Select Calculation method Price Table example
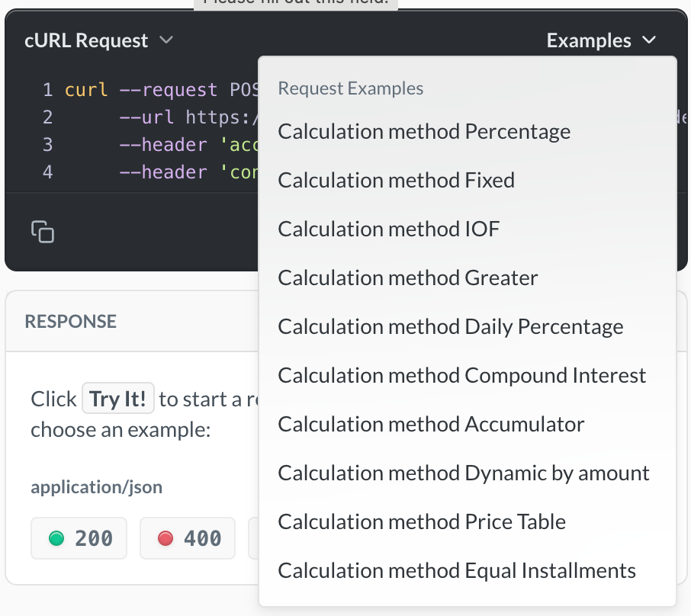 423,521
